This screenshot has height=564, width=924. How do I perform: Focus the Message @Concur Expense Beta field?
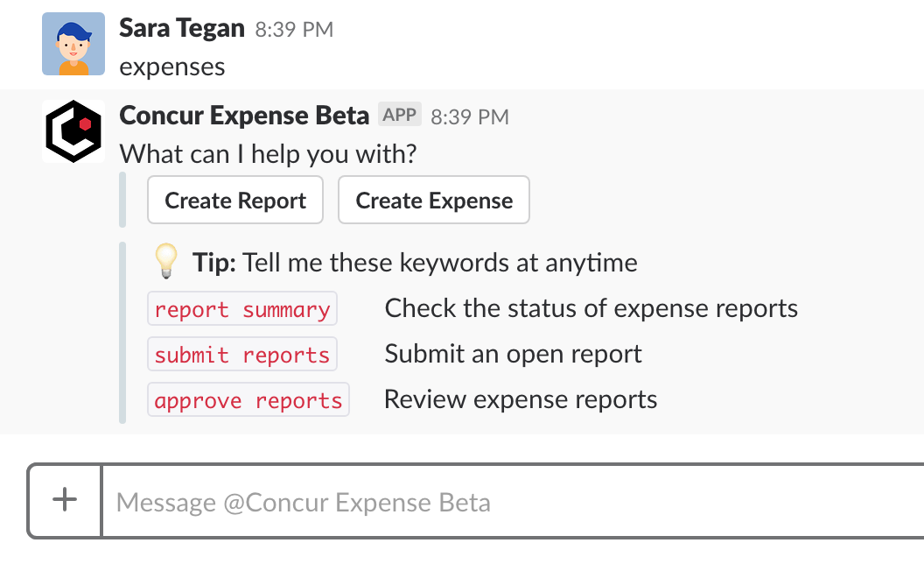[x=507, y=502]
